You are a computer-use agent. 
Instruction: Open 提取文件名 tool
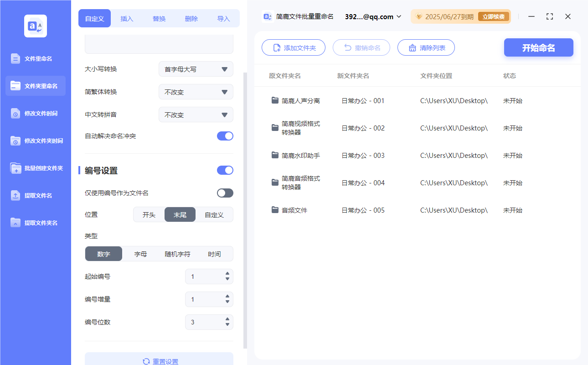(35, 195)
